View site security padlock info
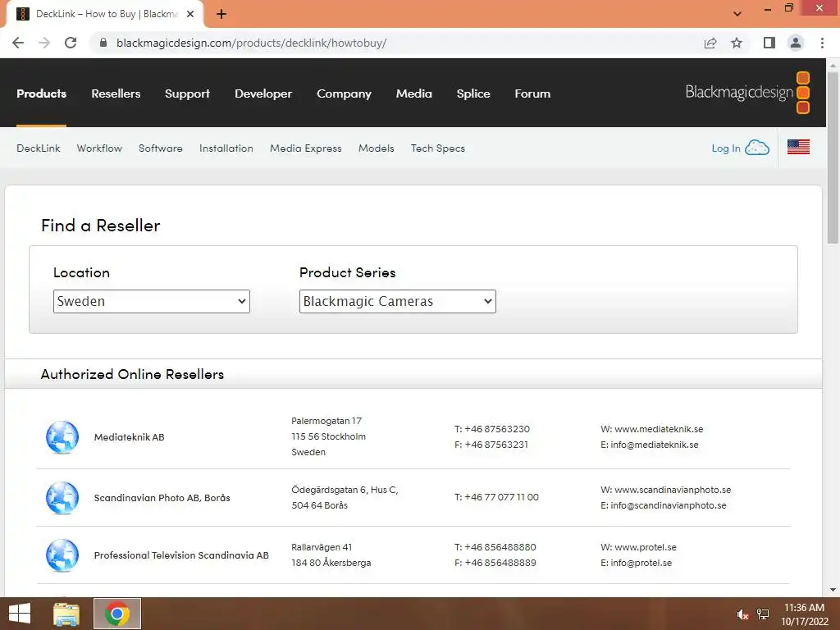 tap(103, 43)
